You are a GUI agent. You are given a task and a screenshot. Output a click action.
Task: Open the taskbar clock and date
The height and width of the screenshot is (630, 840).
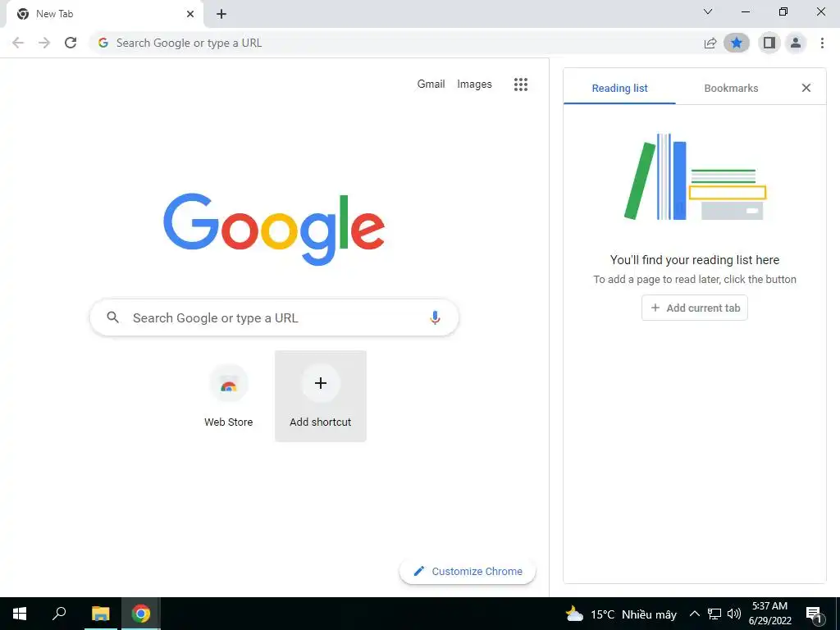pyautogui.click(x=769, y=614)
